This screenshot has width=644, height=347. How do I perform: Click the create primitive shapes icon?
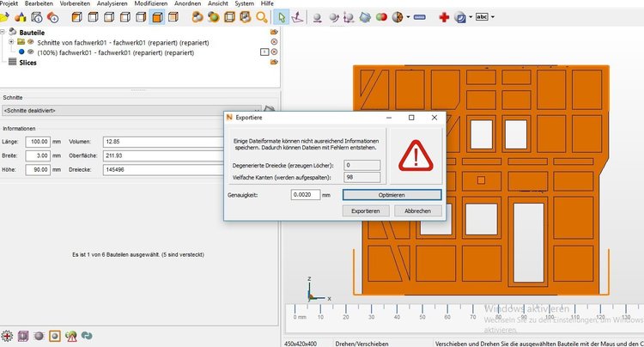pyautogui.click(x=20, y=17)
